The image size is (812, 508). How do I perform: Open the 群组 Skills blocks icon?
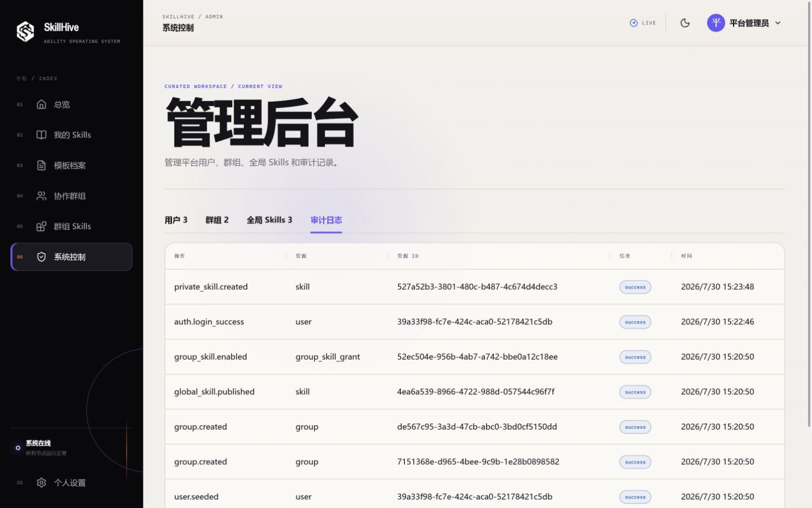(41, 226)
